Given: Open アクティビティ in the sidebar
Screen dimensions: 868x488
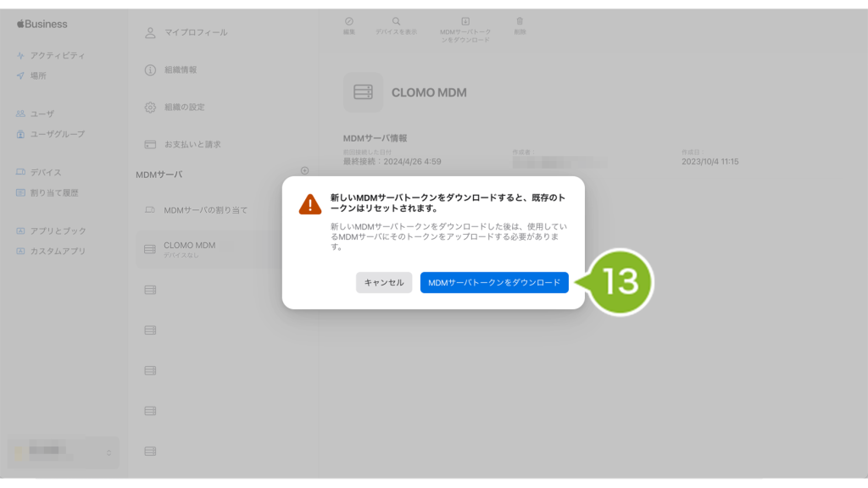Looking at the screenshot, I should pyautogui.click(x=58, y=55).
